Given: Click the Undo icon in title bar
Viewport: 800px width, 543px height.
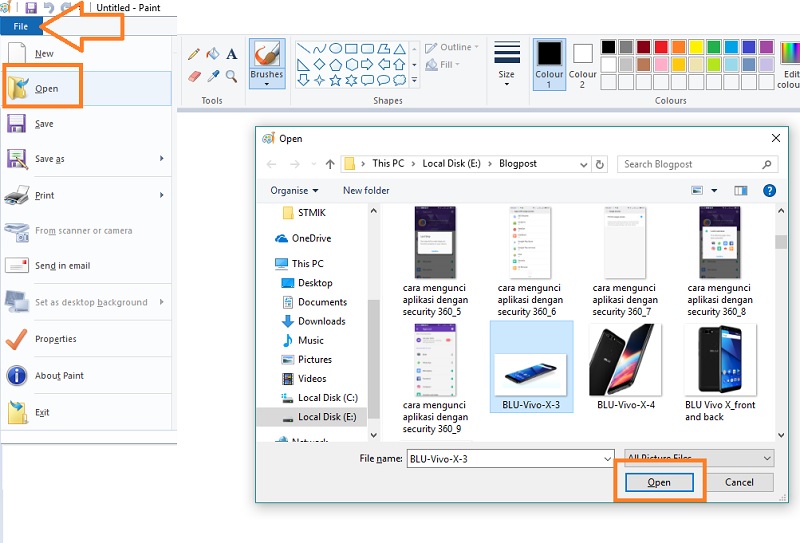Looking at the screenshot, I should (x=48, y=8).
